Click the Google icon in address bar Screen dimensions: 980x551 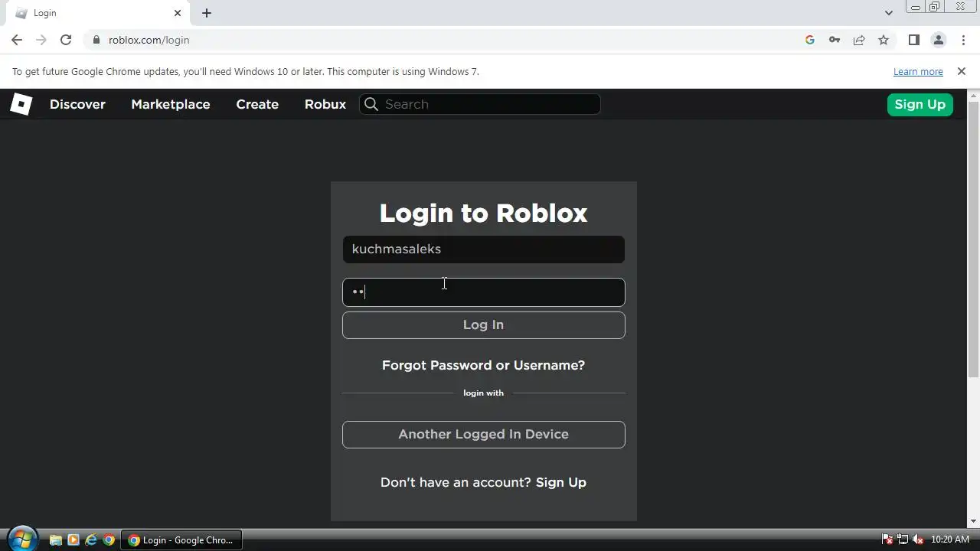tap(810, 40)
